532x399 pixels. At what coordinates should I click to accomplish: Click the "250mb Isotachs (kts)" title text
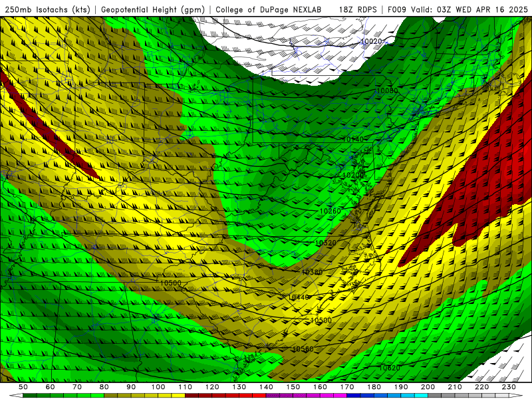pyautogui.click(x=47, y=10)
